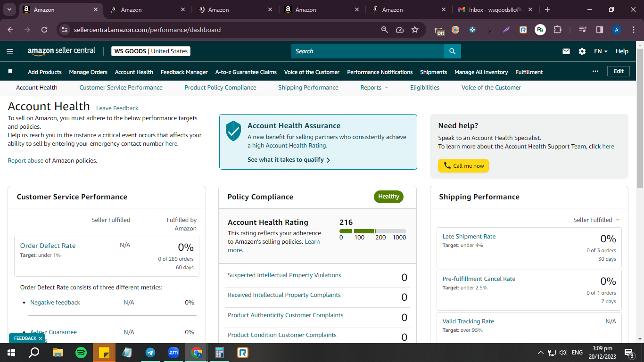This screenshot has width=644, height=362.
Task: Open Telegram from the taskbar
Action: [150, 353]
